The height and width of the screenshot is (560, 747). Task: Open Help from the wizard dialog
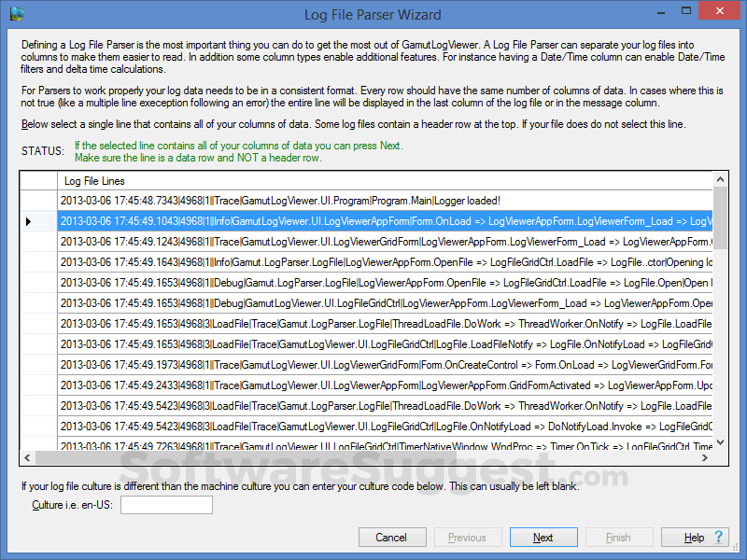point(693,537)
